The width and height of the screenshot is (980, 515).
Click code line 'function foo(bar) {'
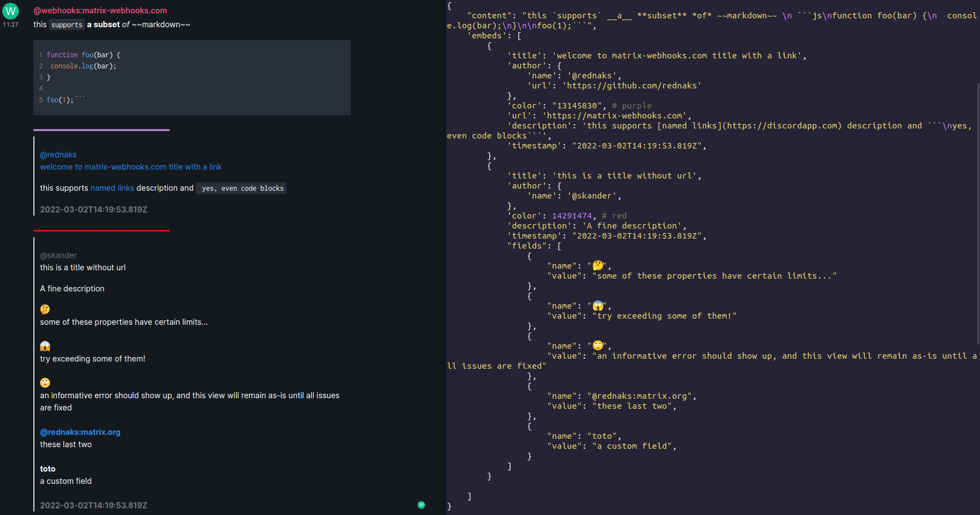pos(83,55)
